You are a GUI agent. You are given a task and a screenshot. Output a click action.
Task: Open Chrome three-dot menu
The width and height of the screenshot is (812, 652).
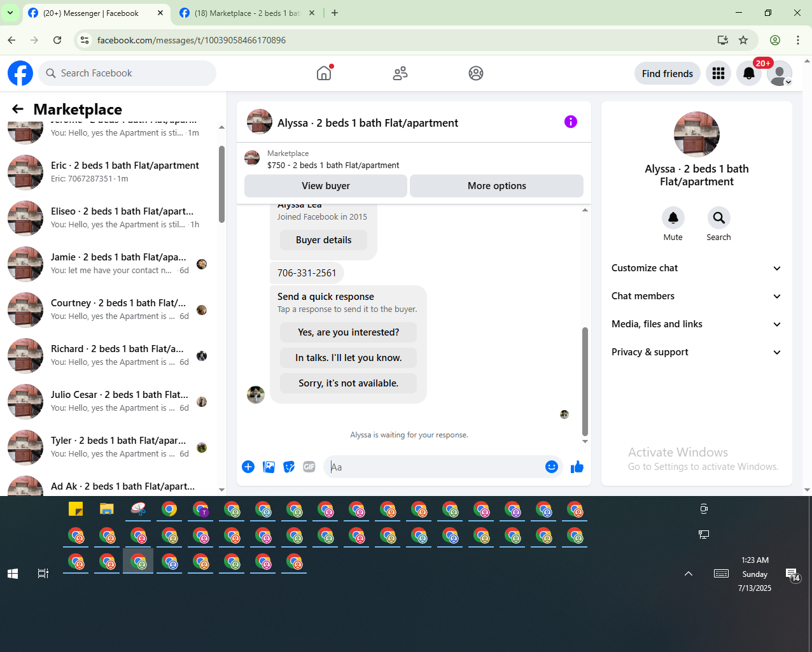click(798, 40)
